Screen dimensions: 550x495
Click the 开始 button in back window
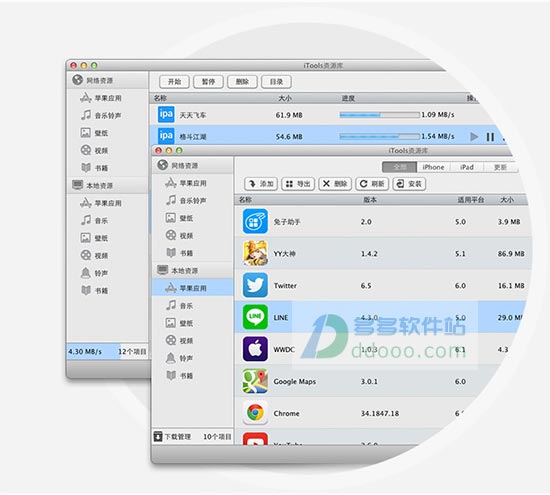click(x=174, y=82)
